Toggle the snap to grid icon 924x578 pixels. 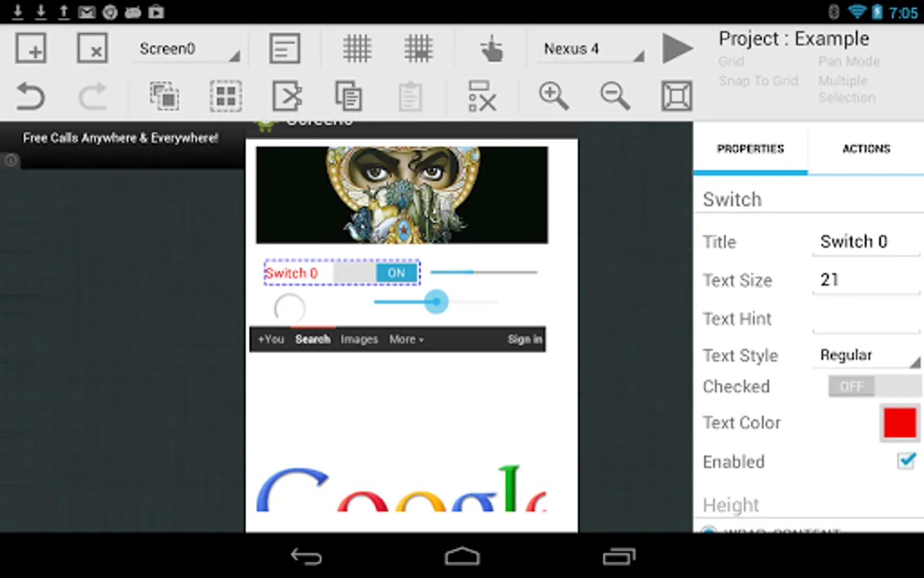tap(418, 48)
